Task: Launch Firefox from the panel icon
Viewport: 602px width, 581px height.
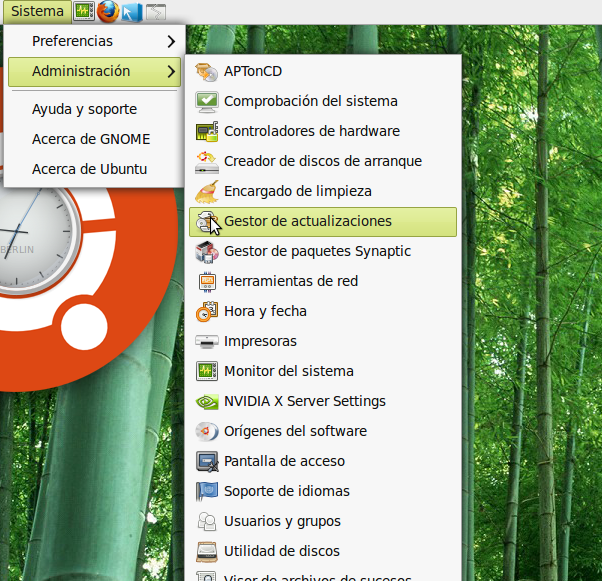Action: pyautogui.click(x=108, y=12)
